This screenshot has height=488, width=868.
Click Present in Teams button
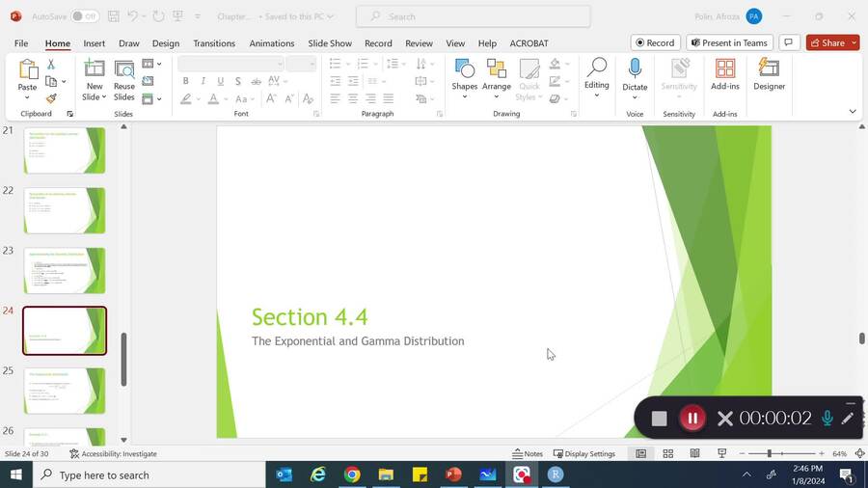(x=728, y=42)
